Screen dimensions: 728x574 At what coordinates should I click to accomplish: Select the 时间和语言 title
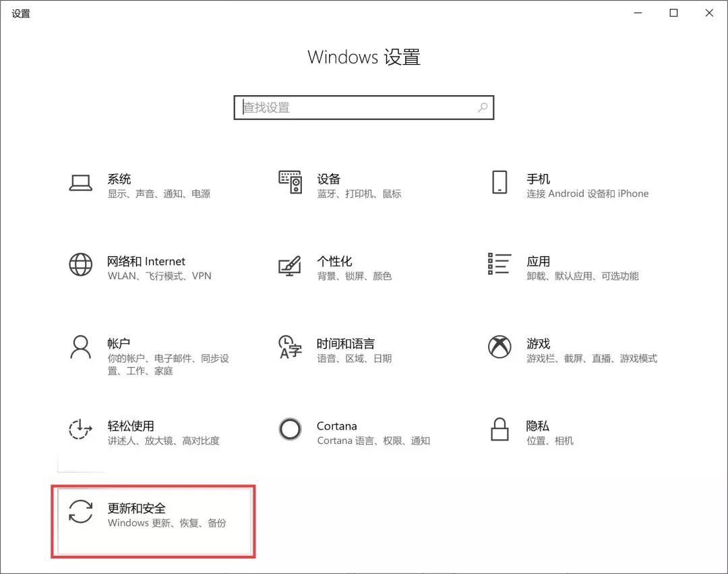coord(346,343)
